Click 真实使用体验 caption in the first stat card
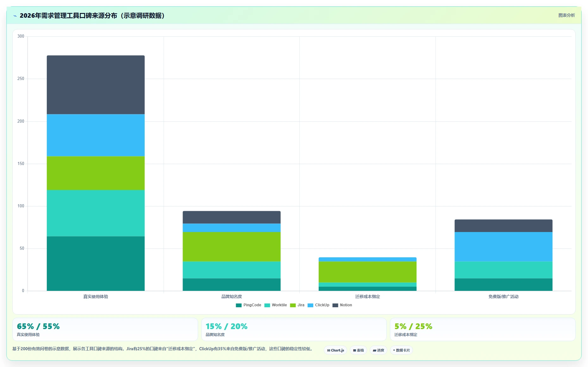 click(x=28, y=335)
